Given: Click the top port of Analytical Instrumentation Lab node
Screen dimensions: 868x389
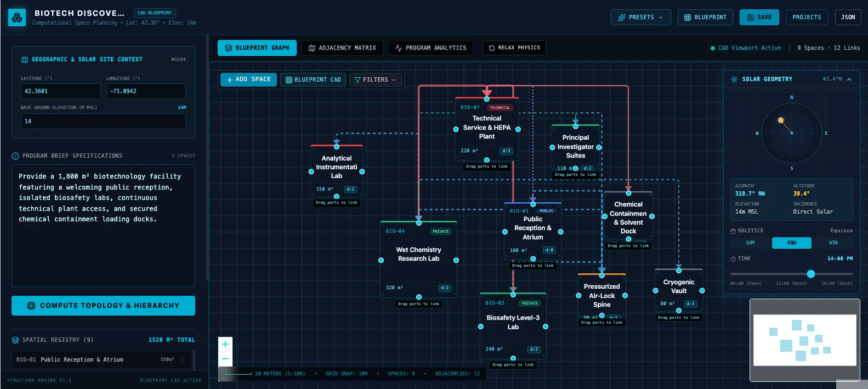Looking at the screenshot, I should 337,147.
